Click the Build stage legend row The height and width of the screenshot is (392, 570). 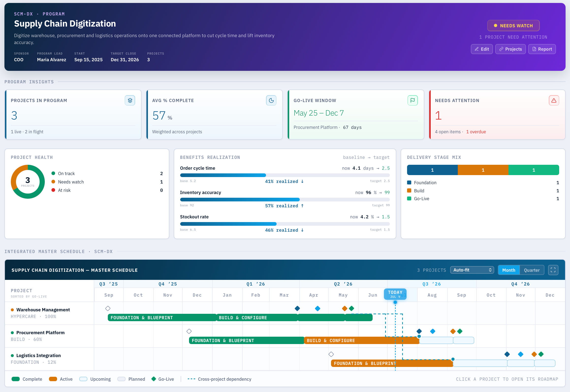tap(483, 191)
